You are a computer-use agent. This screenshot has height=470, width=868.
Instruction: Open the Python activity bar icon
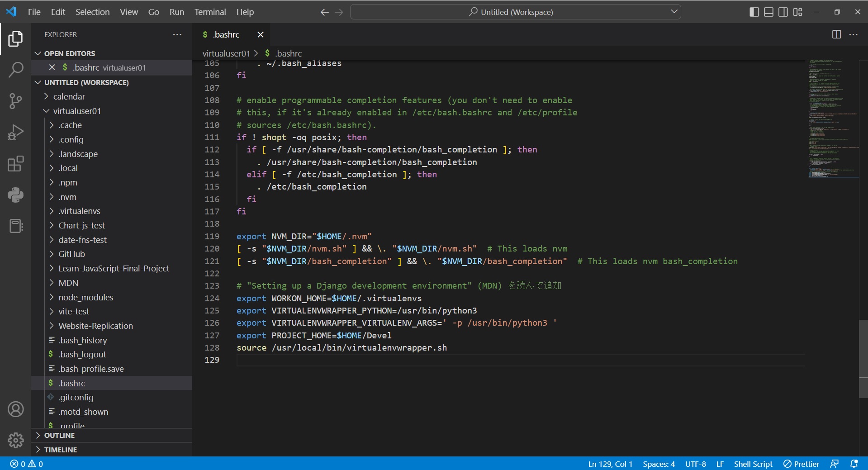(x=16, y=195)
